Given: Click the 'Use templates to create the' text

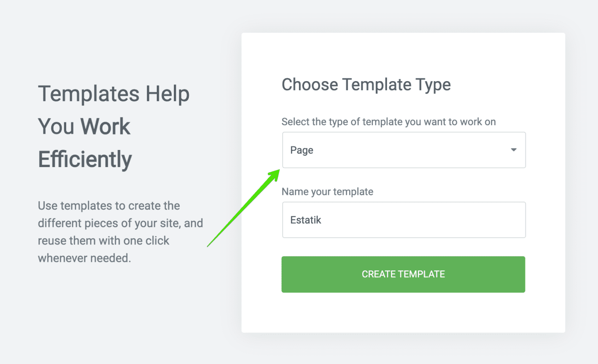Looking at the screenshot, I should [109, 206].
